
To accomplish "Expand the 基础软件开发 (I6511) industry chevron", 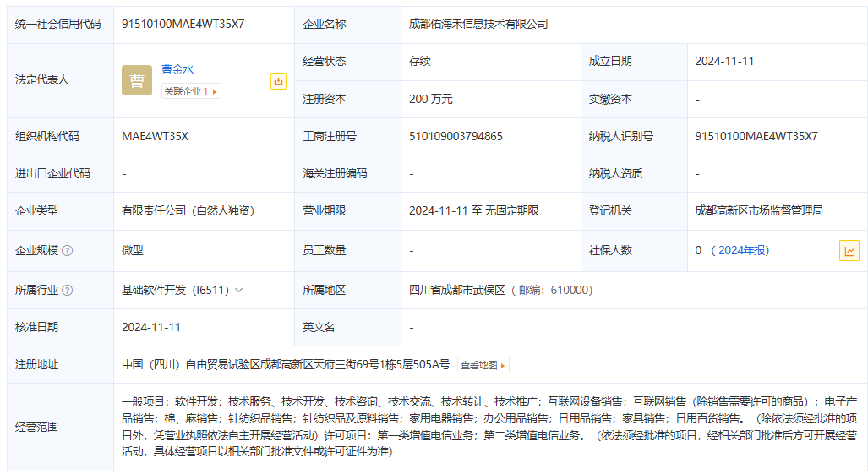I will point(239,291).
